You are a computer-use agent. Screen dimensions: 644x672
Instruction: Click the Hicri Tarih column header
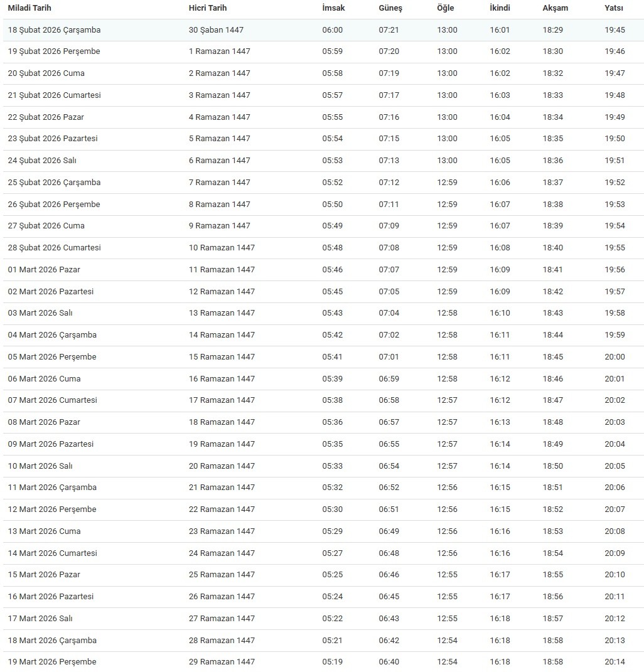coord(208,8)
